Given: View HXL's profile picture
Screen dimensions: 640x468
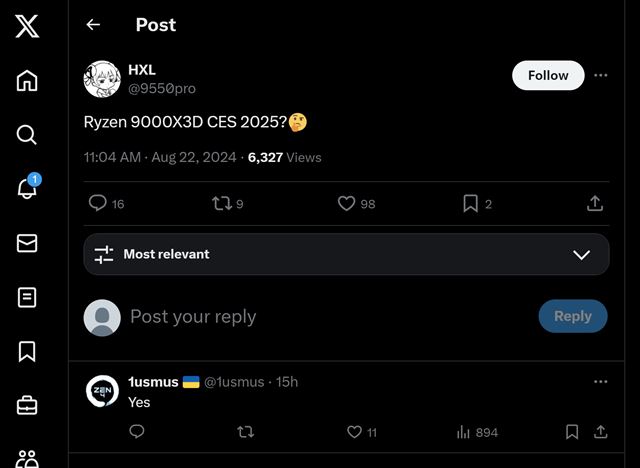Looking at the screenshot, I should [x=102, y=79].
